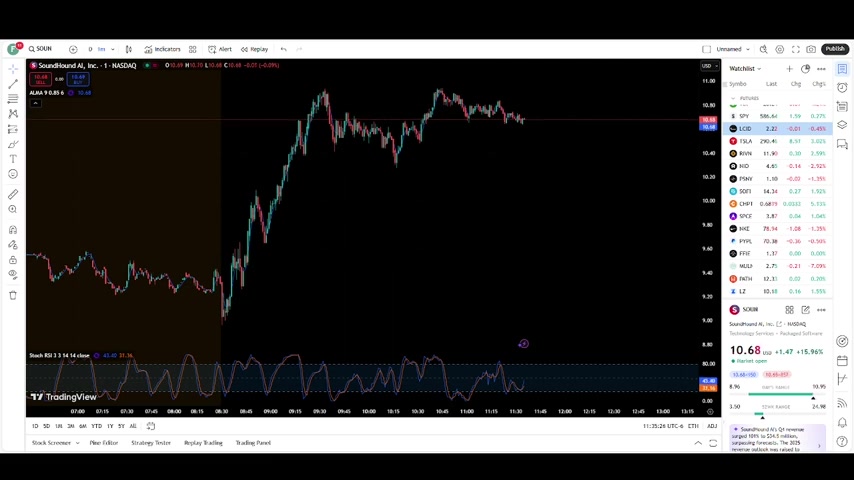Image resolution: width=854 pixels, height=480 pixels.
Task: Click the layout setup square icon
Action: tap(706, 49)
